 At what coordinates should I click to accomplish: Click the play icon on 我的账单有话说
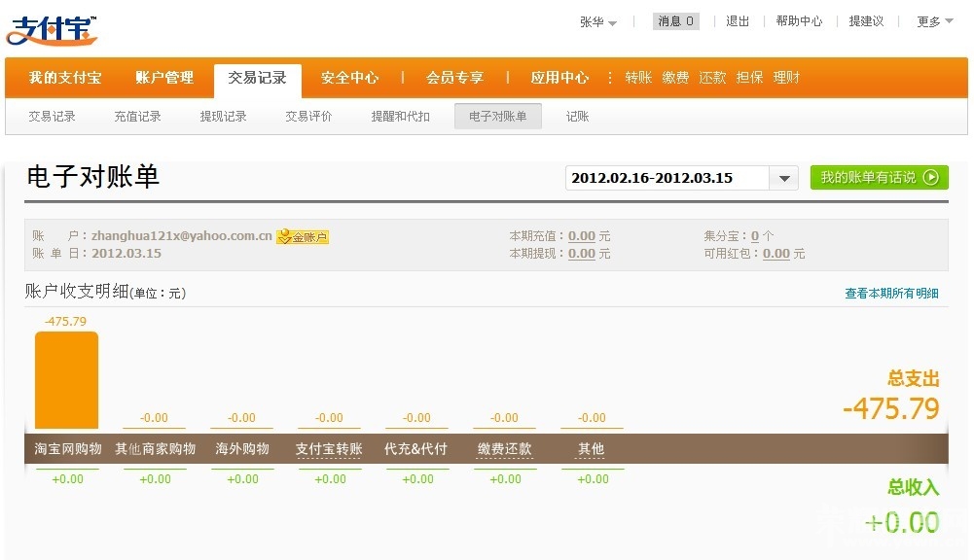click(x=930, y=178)
